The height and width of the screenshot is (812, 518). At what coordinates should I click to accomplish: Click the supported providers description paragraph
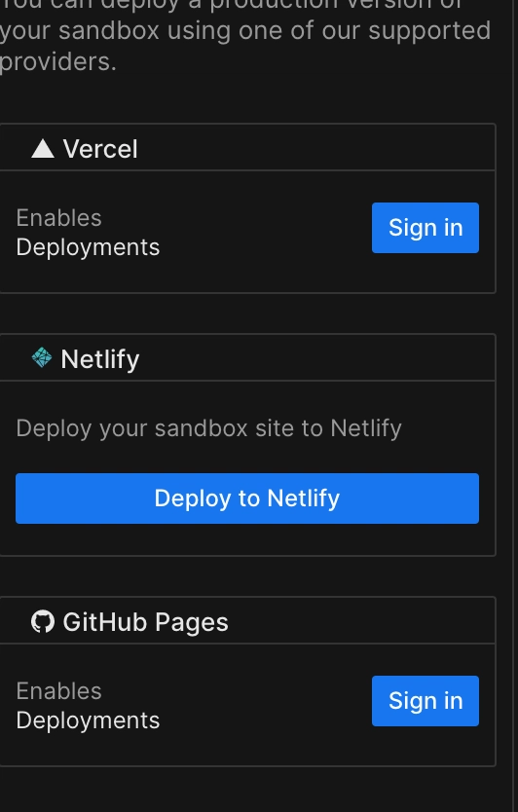pos(245,36)
